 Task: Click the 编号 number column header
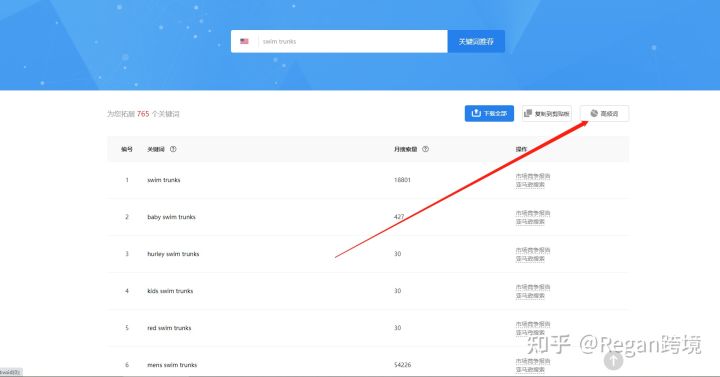tap(127, 149)
